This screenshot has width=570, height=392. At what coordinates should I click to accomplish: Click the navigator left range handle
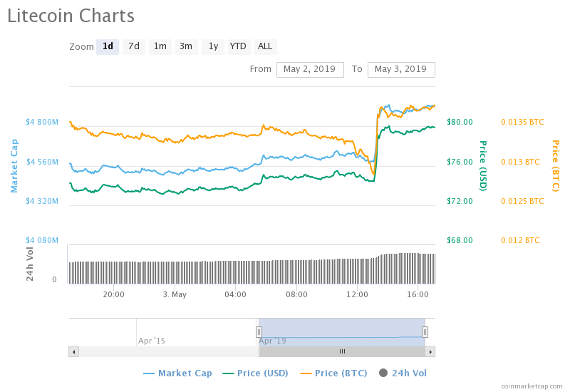tap(259, 331)
